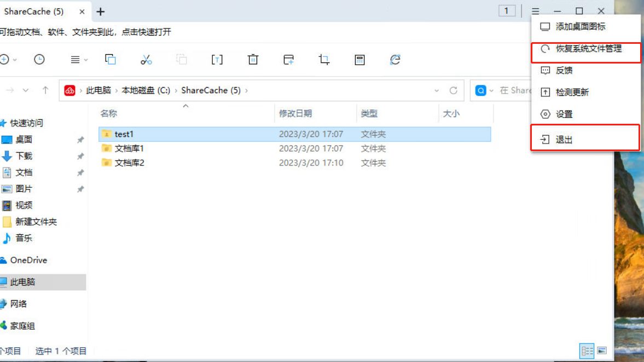
Task: Expand the view layout dropdown arrow
Action: (85, 60)
